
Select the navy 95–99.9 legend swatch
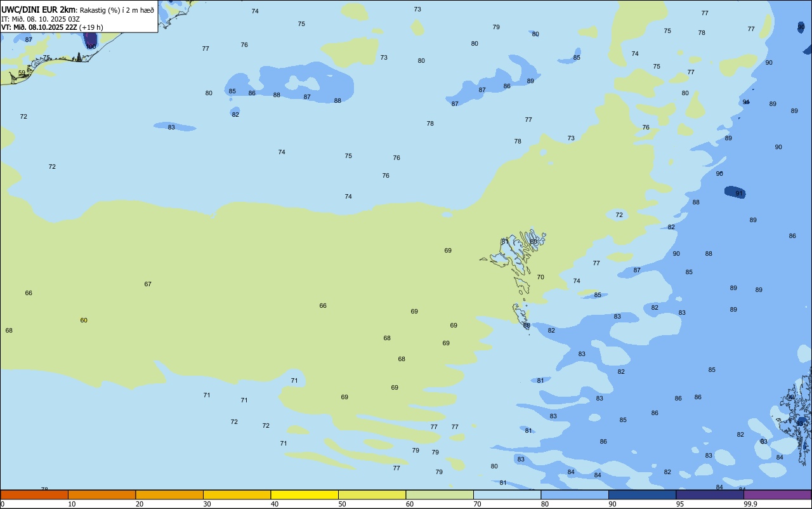[x=710, y=494]
